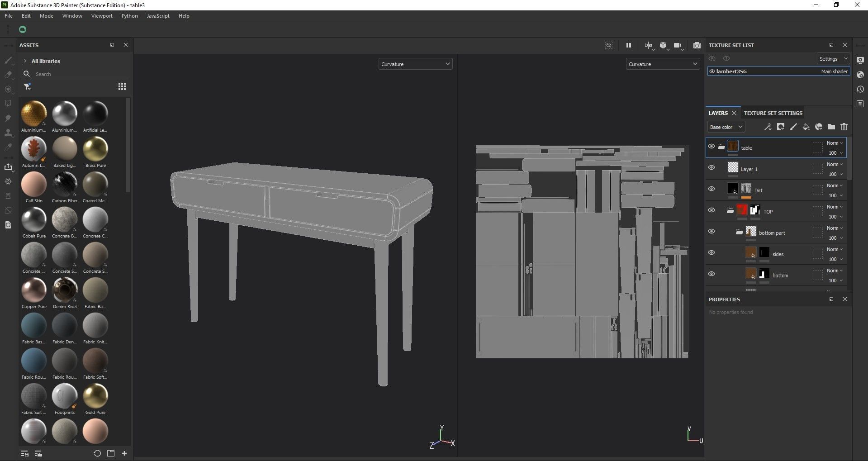
Task: Add new asset with plus button
Action: coord(124,453)
